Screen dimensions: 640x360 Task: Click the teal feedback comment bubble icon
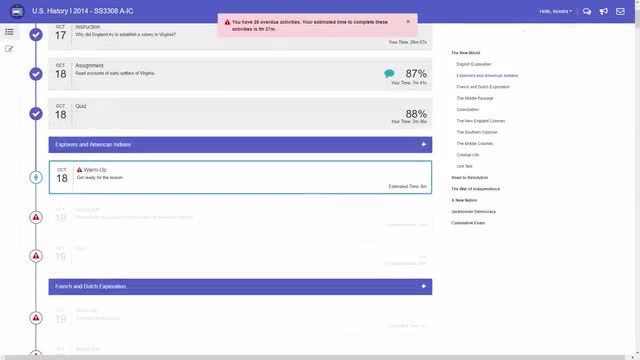point(389,73)
